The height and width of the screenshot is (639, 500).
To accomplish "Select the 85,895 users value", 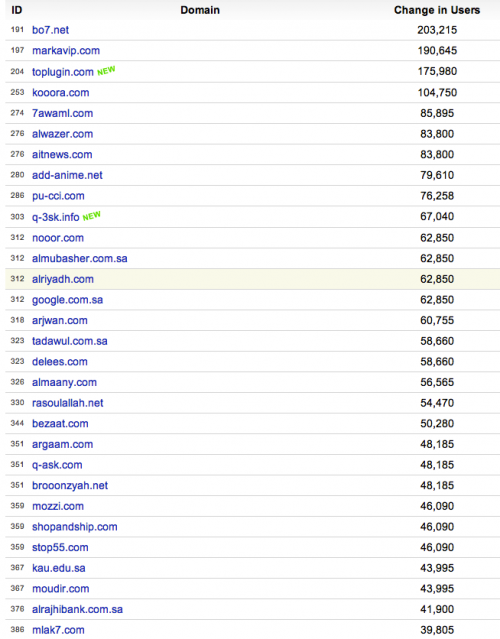I will [x=437, y=113].
